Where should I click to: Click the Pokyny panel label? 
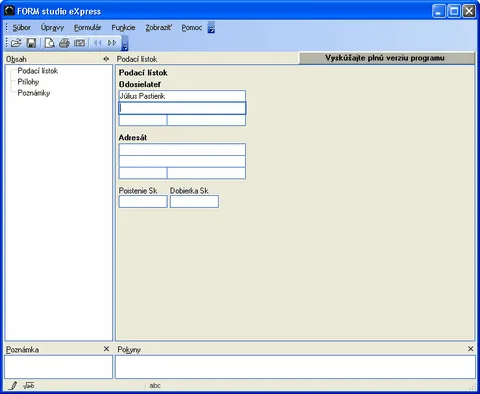(x=129, y=350)
